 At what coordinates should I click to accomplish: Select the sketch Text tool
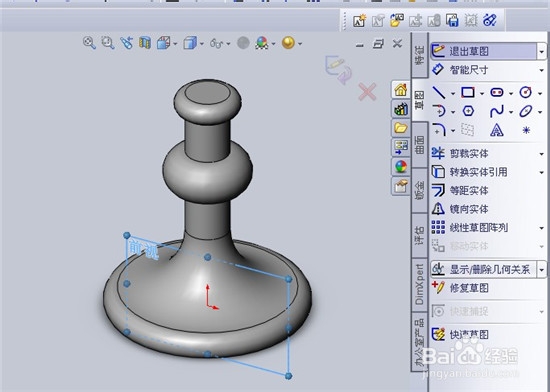point(497,130)
